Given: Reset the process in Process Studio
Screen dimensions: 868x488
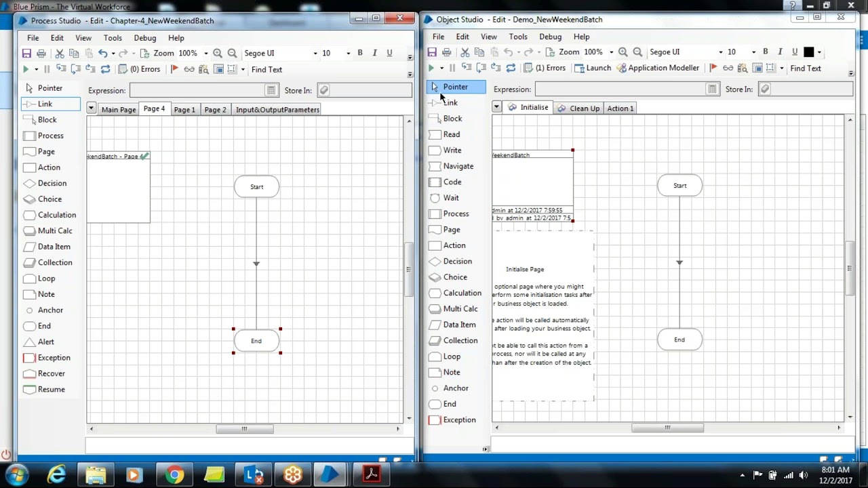Looking at the screenshot, I should (x=105, y=69).
